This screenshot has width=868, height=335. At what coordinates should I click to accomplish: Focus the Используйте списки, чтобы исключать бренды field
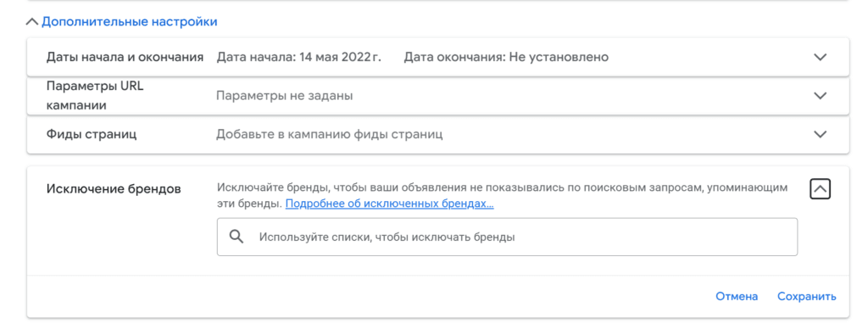tap(507, 237)
